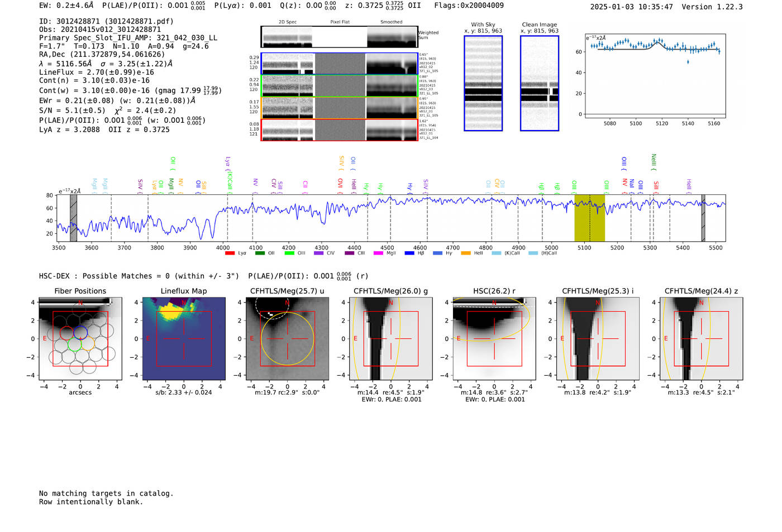Screen dimensions: 782x532
Task: Click the z: 0.3725 OII header text
Action: tap(383, 6)
